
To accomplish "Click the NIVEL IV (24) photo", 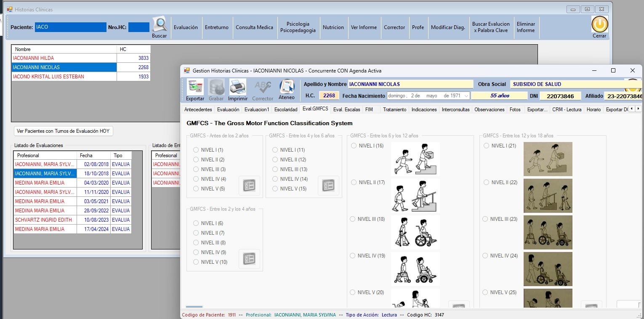I will [548, 269].
